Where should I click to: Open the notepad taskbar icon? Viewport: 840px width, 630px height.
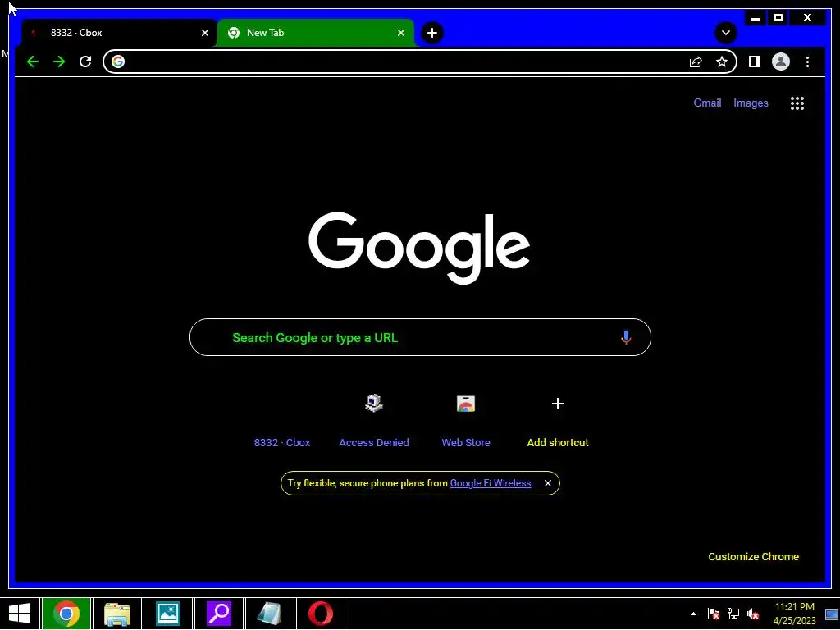[x=269, y=614]
